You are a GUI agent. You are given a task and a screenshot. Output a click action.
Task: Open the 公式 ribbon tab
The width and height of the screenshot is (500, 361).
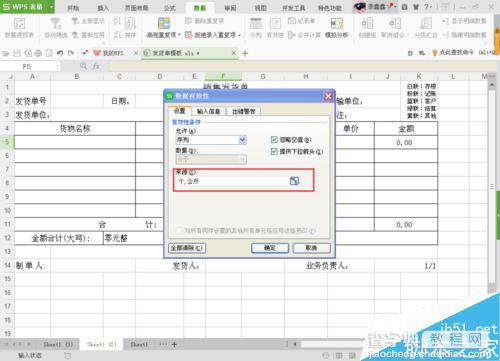(169, 8)
